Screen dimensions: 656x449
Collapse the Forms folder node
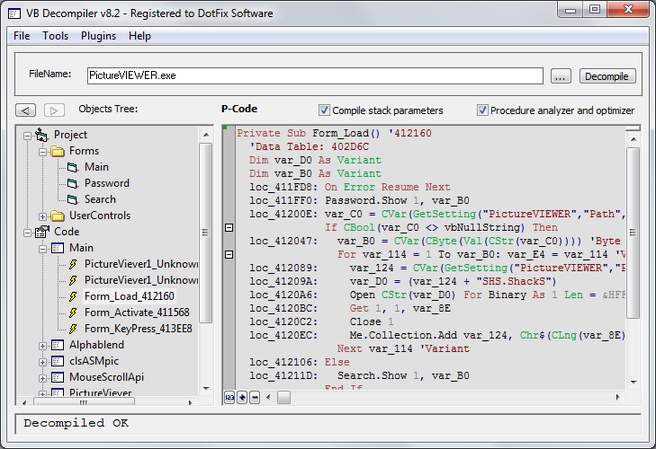pyautogui.click(x=43, y=152)
